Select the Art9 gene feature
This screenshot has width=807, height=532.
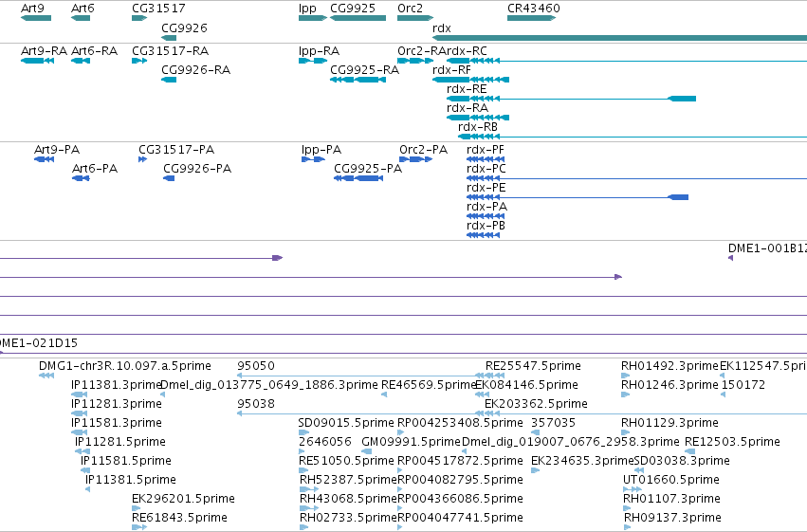pyautogui.click(x=36, y=18)
